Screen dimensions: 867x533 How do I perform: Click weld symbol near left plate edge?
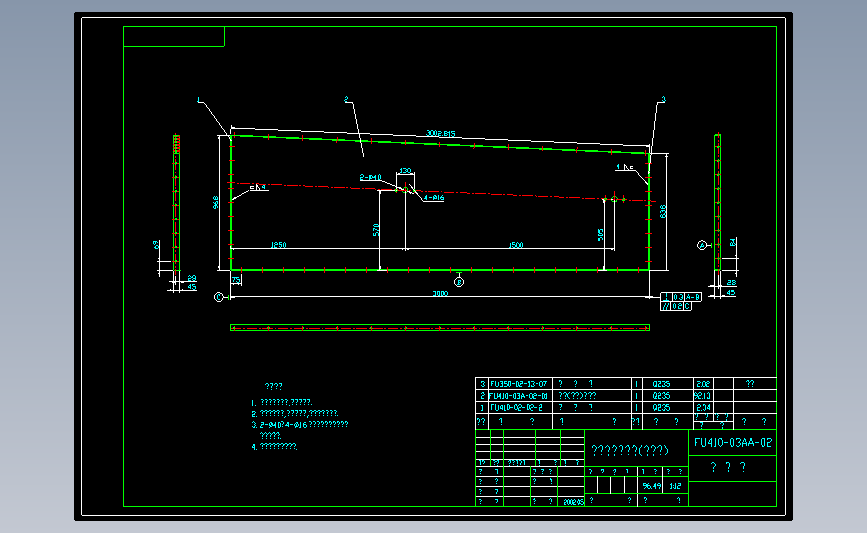click(257, 187)
